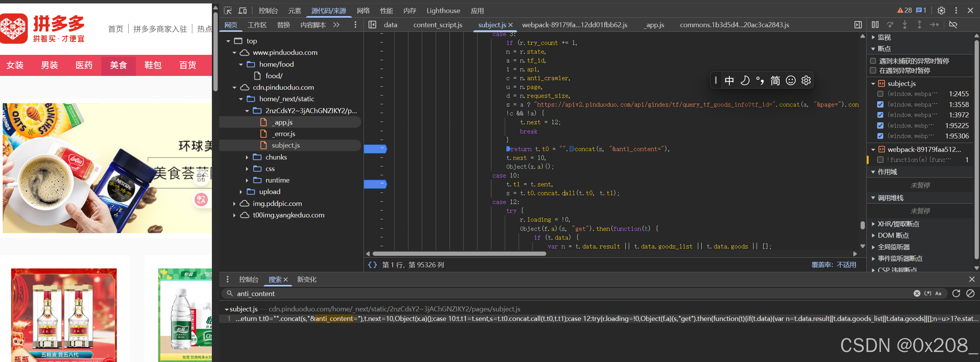
Task: Open the IME toolbar settings gear
Action: (806, 80)
